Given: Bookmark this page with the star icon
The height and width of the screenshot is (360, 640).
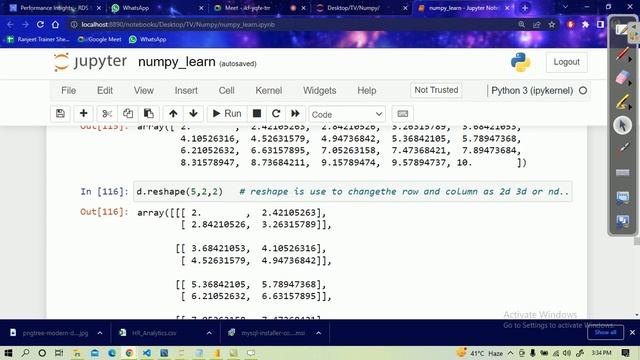Looking at the screenshot, I should pos(552,24).
